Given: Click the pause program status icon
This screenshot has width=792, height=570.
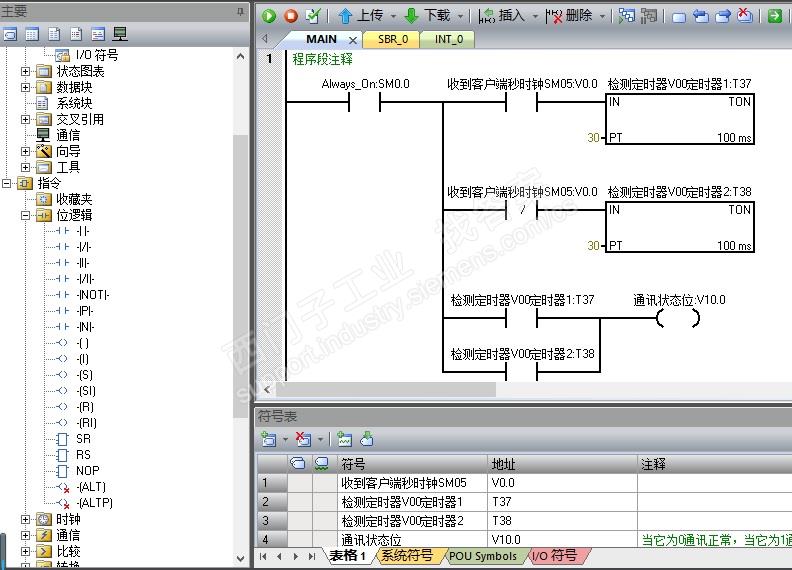Looking at the screenshot, I should click(x=649, y=16).
